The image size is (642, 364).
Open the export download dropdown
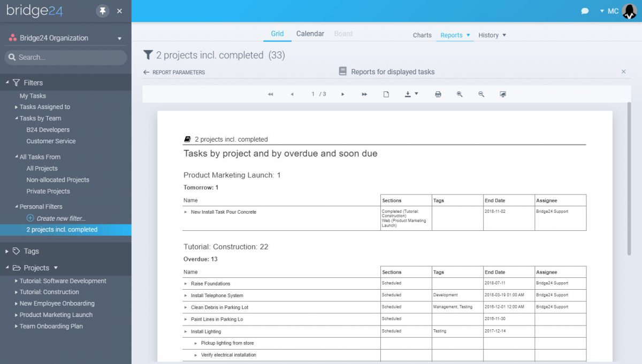point(411,94)
